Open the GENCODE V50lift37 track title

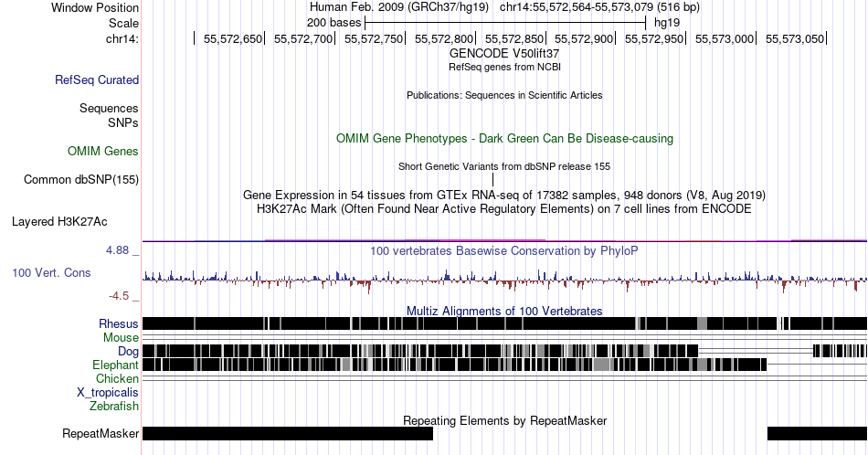coord(504,54)
